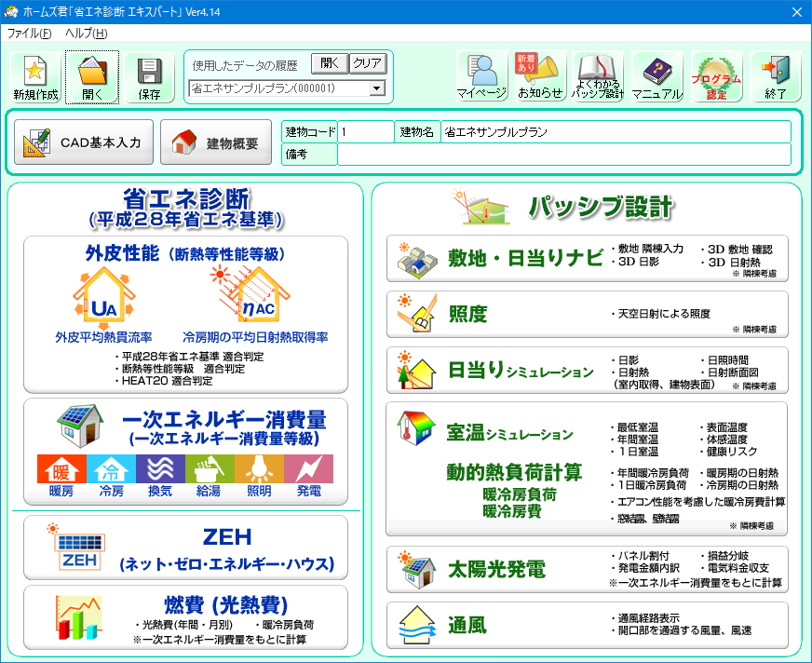Open the ファイル(F) menu
The height and width of the screenshot is (663, 812).
(29, 34)
